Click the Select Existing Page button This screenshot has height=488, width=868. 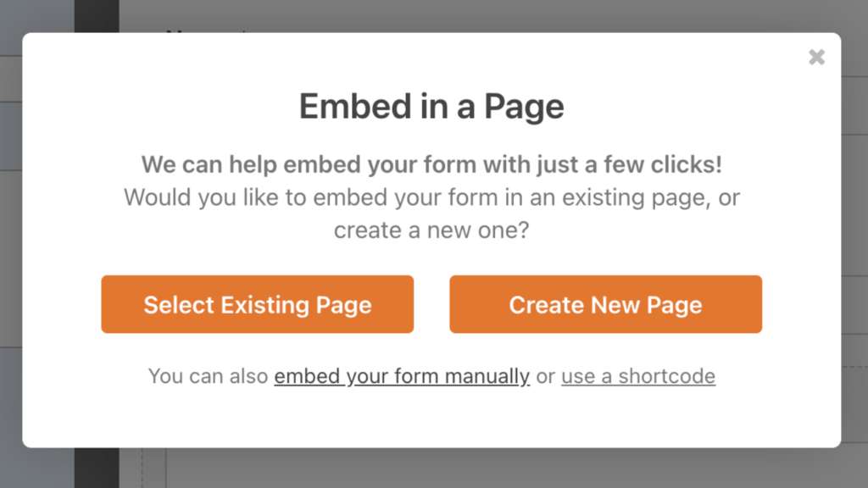point(257,304)
